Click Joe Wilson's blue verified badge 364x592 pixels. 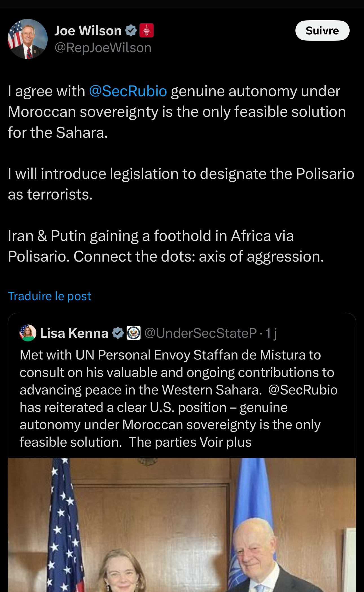point(131,30)
